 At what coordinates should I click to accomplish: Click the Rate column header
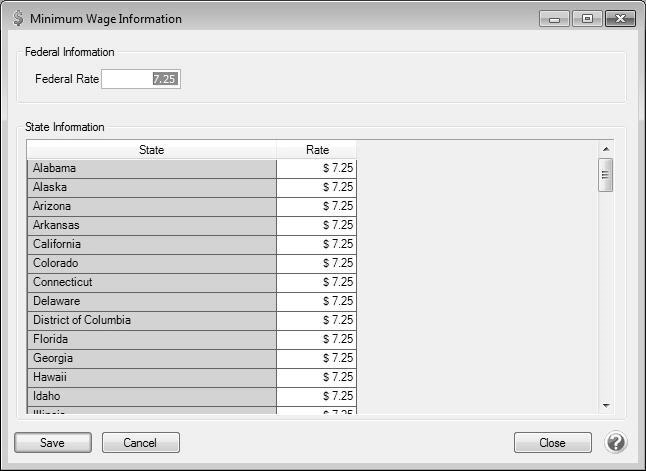316,150
